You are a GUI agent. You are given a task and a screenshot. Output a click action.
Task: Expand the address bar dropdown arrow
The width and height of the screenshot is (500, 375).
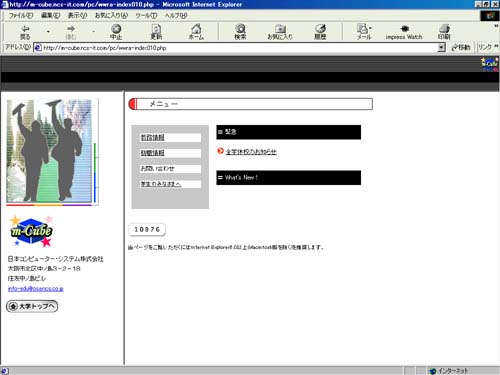[441, 48]
